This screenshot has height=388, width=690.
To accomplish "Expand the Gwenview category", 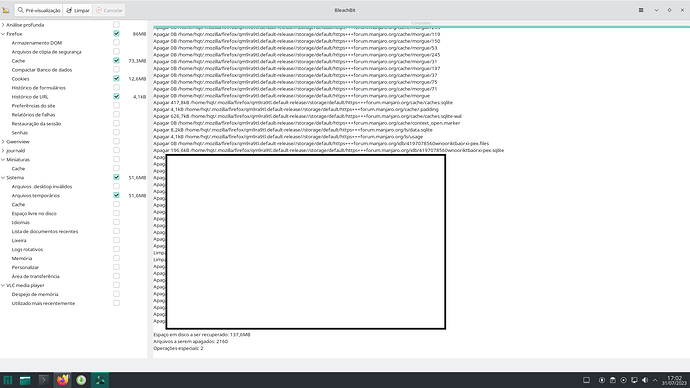I will 3,142.
